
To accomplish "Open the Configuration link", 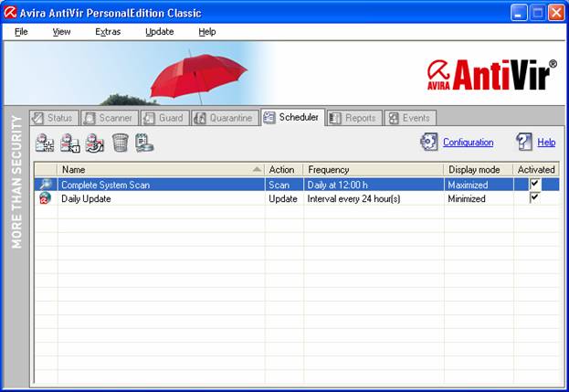I will pos(468,143).
